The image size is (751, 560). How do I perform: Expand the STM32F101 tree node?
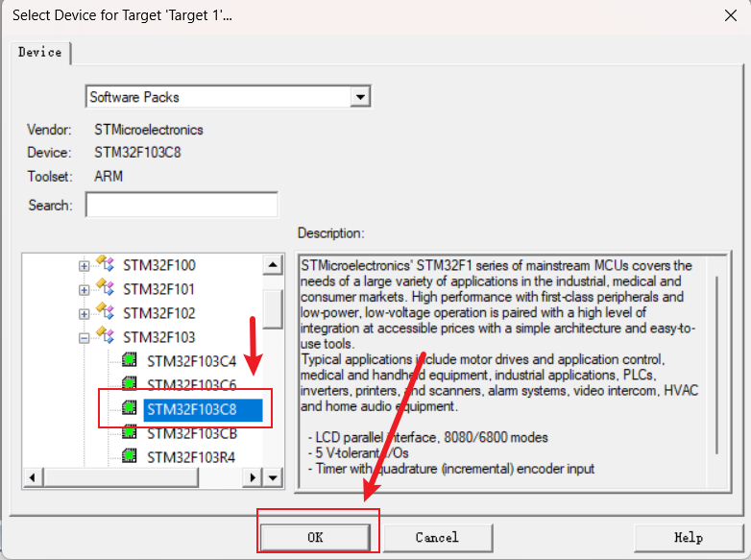click(84, 290)
